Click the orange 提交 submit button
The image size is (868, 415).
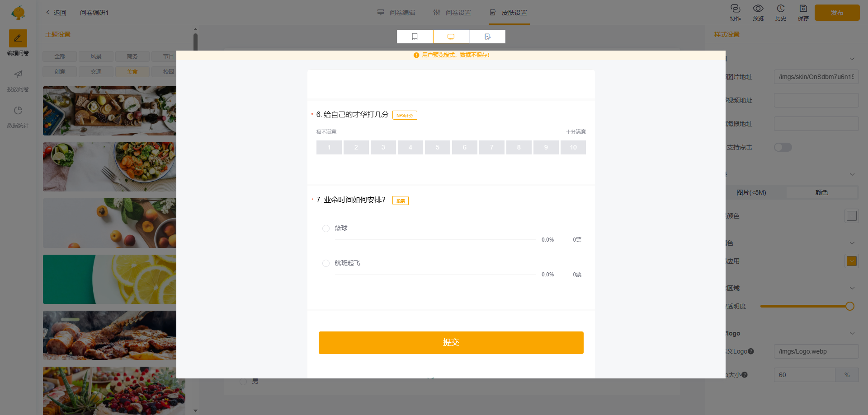coord(451,342)
